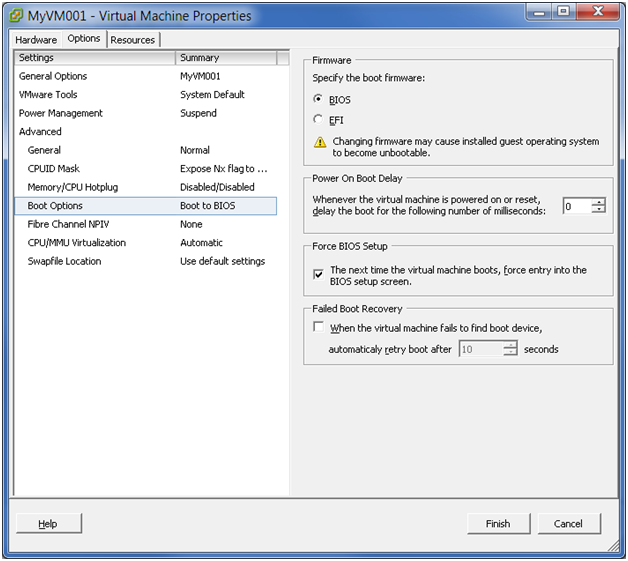628x561 pixels.
Task: Open the Swapfile Location setting
Action: coord(65,261)
